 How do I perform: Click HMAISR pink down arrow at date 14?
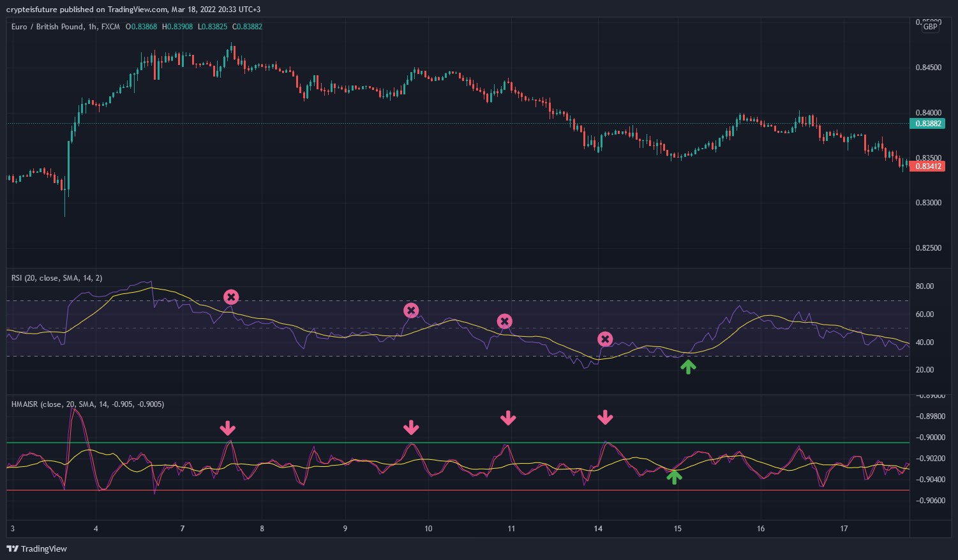(605, 418)
